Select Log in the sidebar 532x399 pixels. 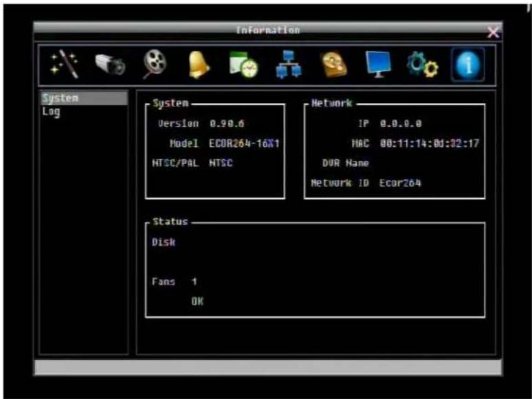coord(52,111)
